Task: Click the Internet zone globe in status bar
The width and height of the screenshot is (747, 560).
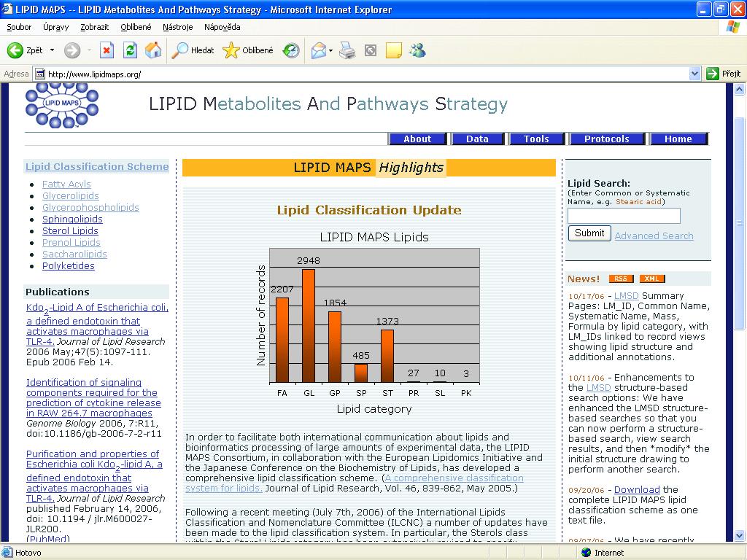Action: pos(587,553)
